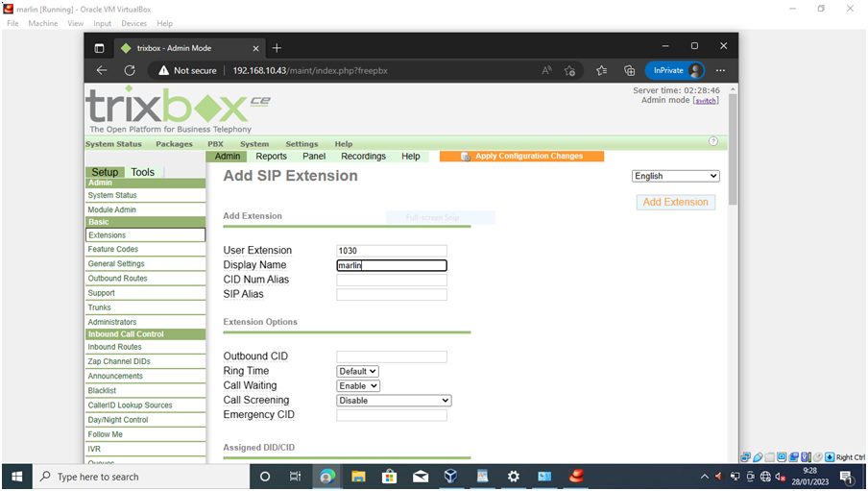Select the Panel tab
This screenshot has width=868, height=491.
point(314,157)
